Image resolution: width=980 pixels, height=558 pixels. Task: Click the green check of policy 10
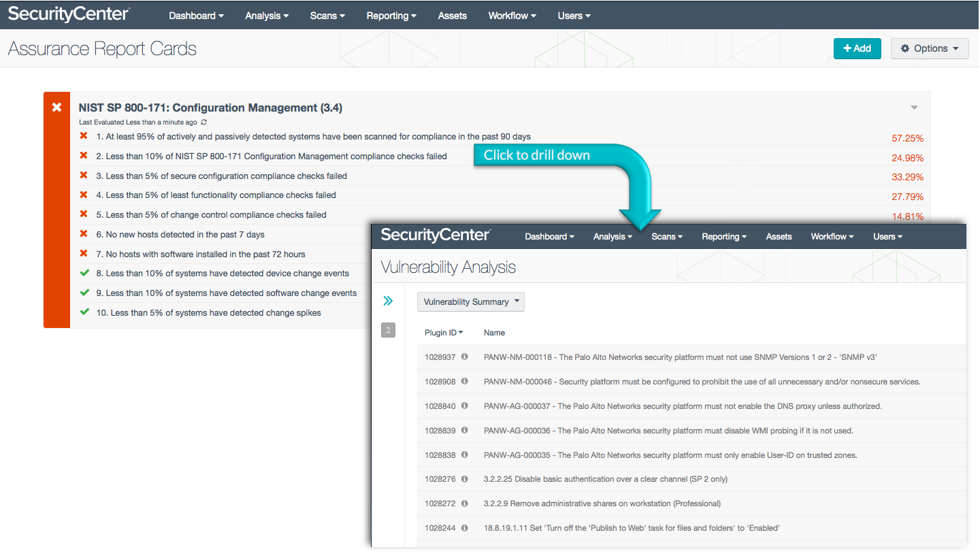[84, 312]
